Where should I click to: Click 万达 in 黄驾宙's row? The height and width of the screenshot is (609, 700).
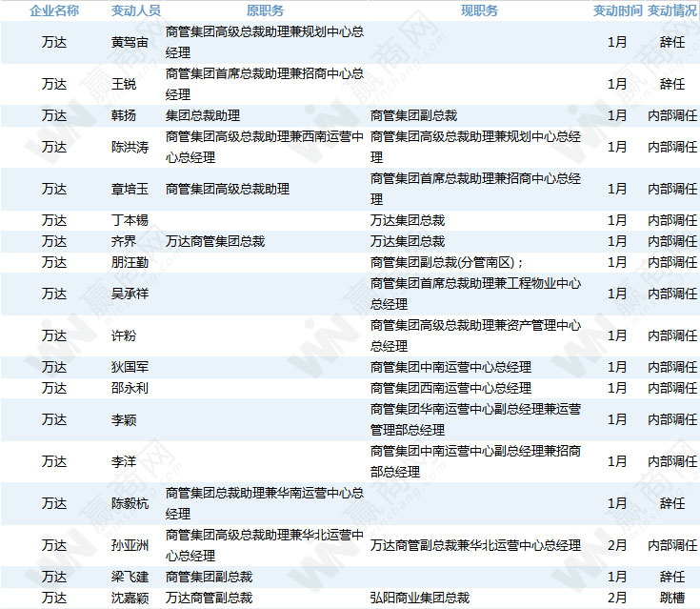click(54, 43)
